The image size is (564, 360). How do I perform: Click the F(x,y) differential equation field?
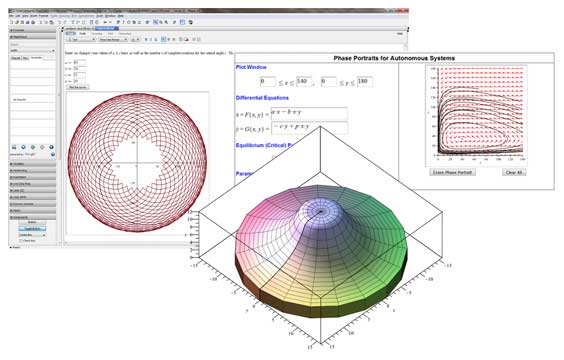click(x=309, y=114)
